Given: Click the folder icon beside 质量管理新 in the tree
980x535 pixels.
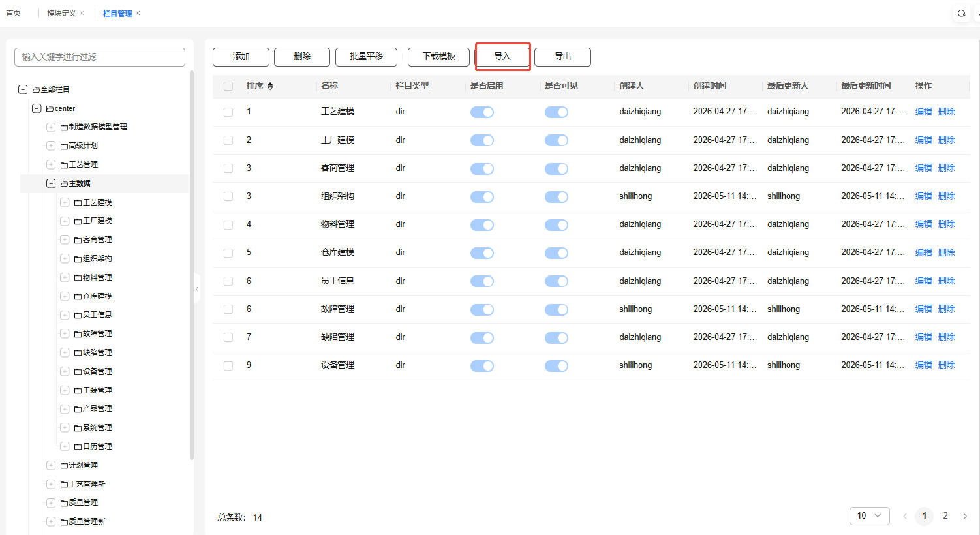Looking at the screenshot, I should pos(64,521).
